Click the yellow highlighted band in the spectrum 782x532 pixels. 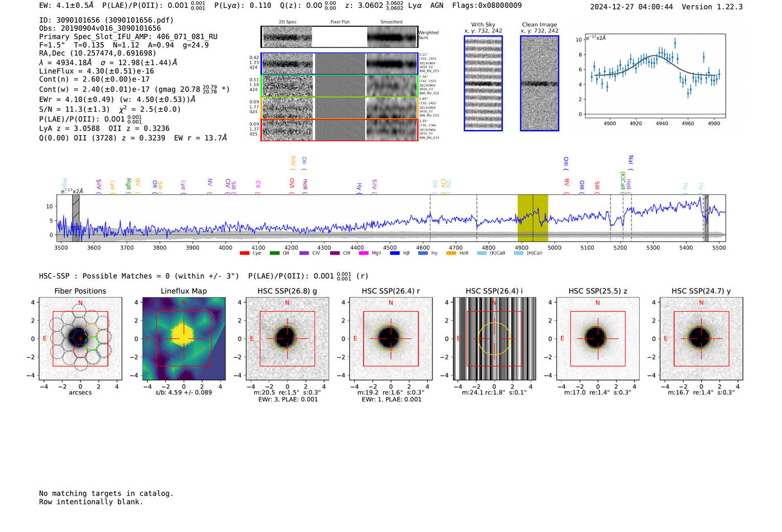click(533, 218)
